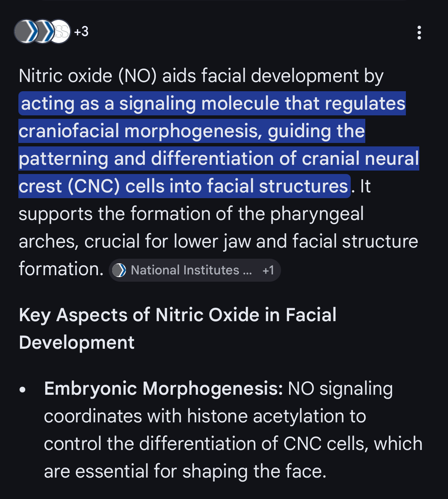Click highlighted 'crest (CNC) cells into facial structures'
Screen dimensions: 448x499
[184, 186]
